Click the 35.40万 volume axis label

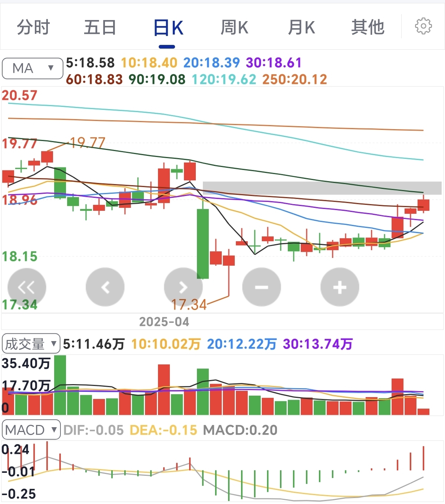click(x=26, y=363)
